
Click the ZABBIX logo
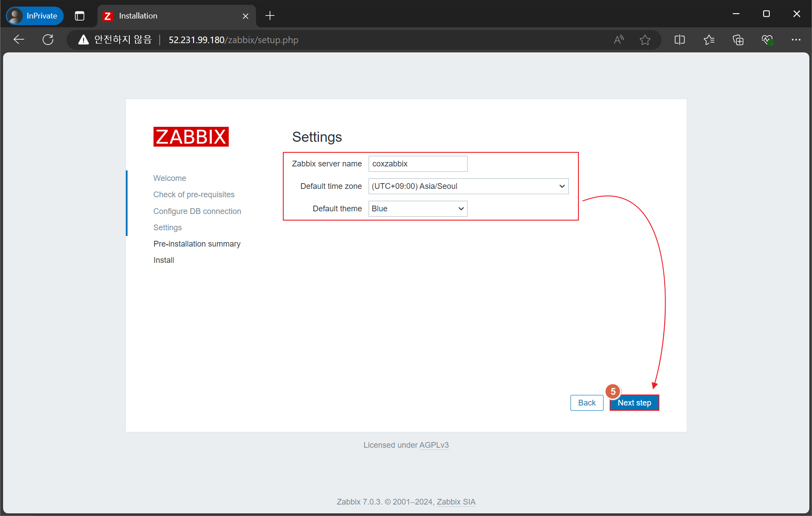[191, 136]
